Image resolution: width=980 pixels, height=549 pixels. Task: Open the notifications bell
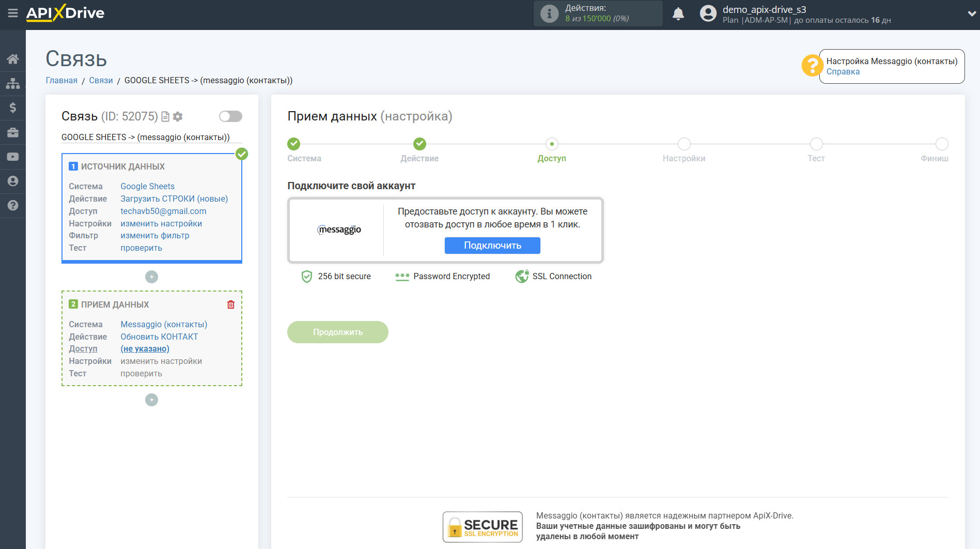(678, 14)
